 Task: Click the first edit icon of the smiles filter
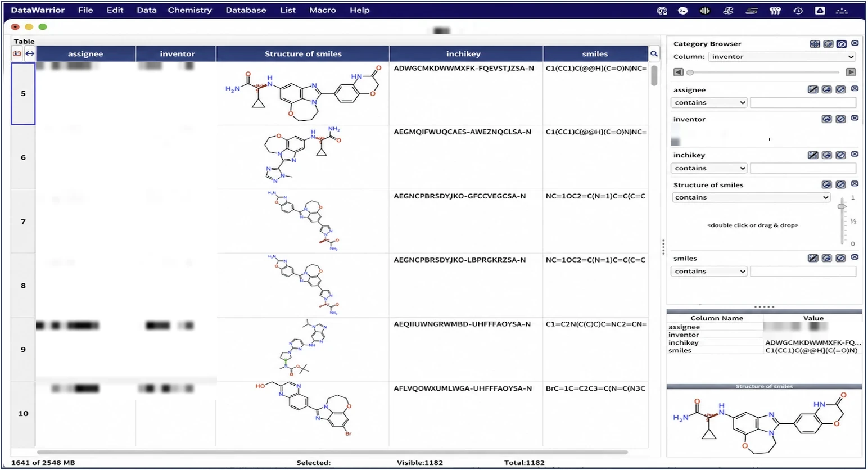[813, 258]
